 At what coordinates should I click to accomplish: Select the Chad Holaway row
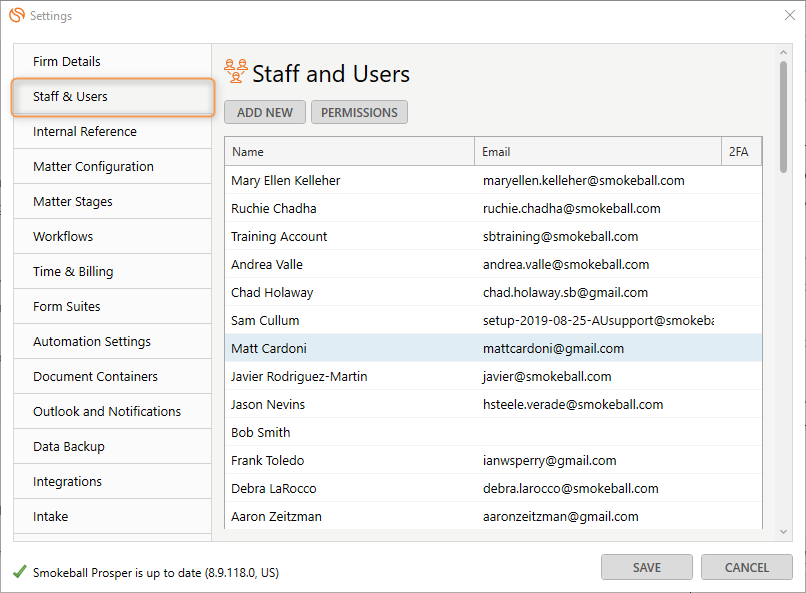[x=493, y=292]
